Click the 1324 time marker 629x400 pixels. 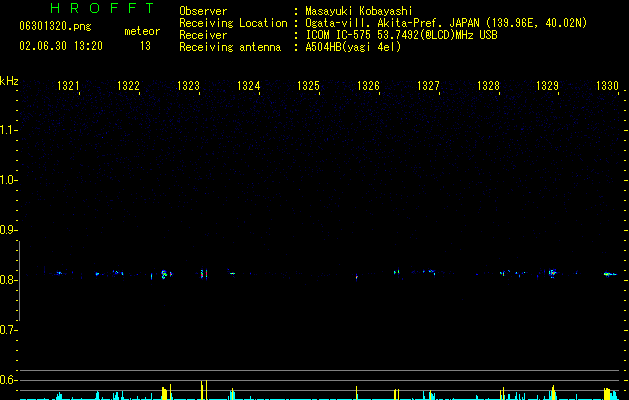(x=248, y=86)
